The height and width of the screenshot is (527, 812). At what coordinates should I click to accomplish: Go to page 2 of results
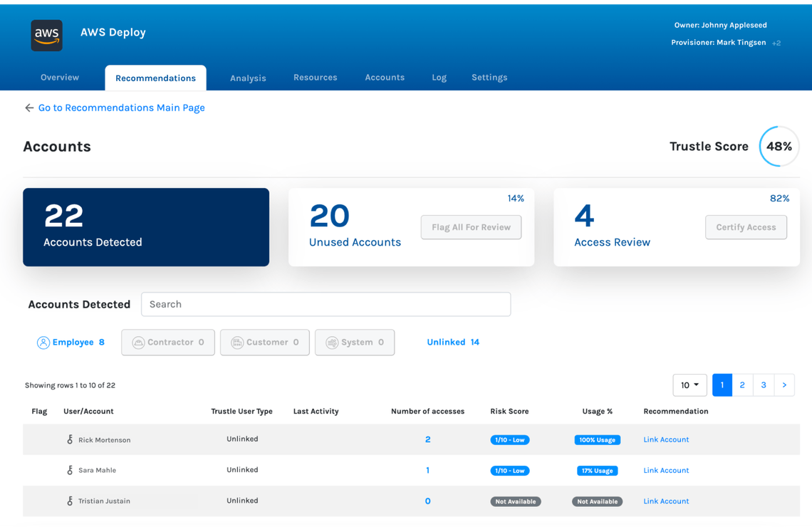[742, 385]
